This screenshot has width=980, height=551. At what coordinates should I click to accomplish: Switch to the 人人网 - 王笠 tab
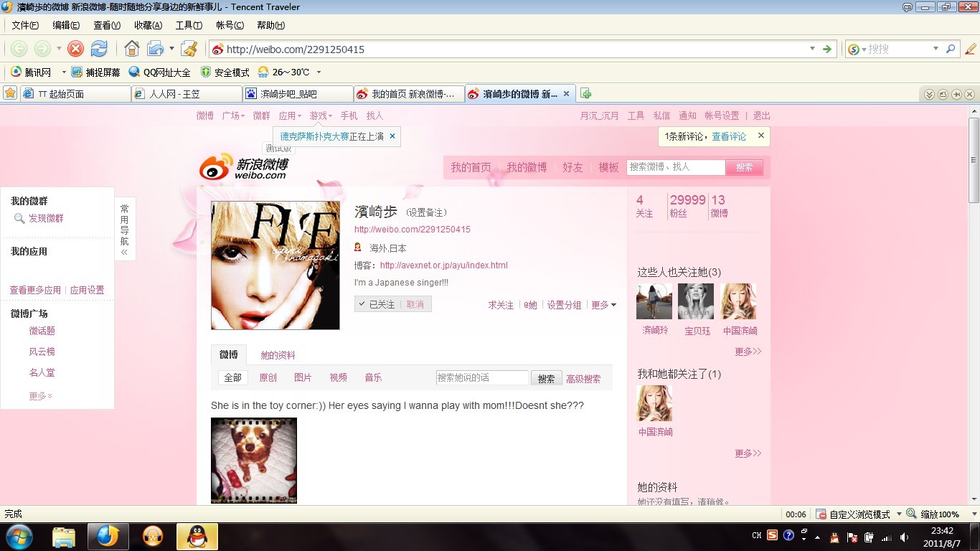(187, 94)
